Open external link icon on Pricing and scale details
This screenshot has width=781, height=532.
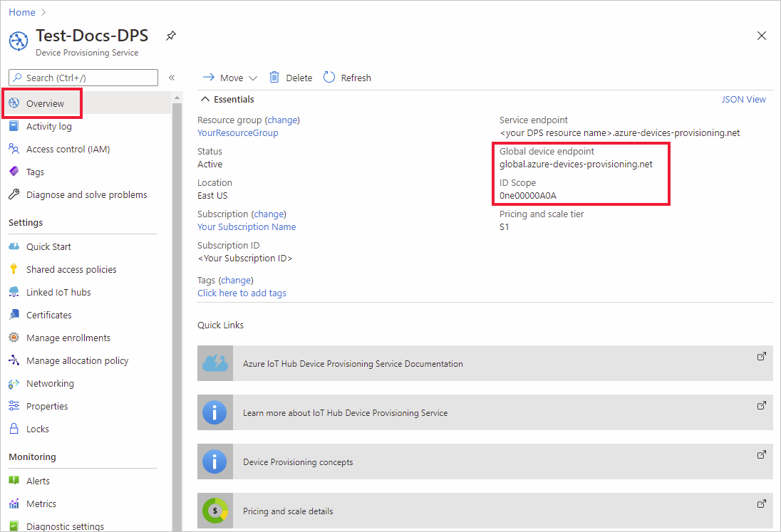coord(762,504)
